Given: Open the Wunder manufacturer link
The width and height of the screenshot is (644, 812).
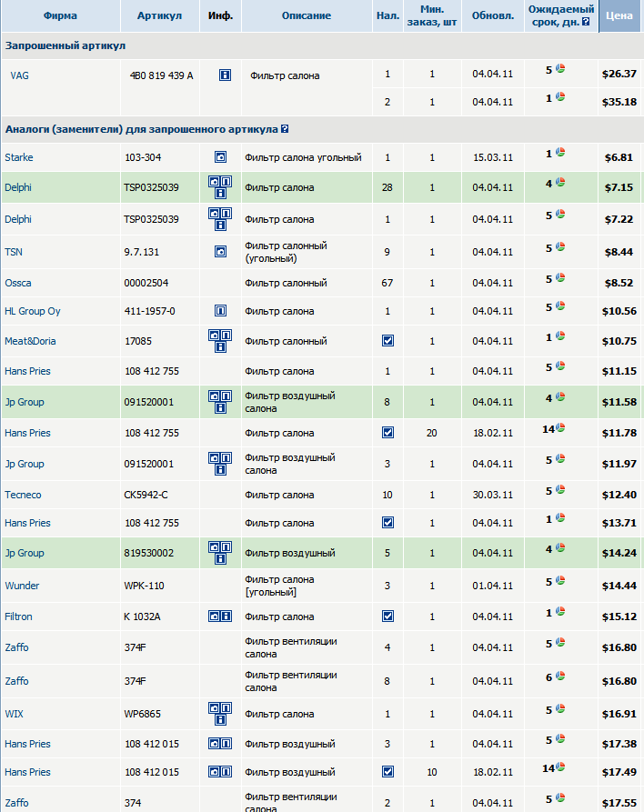Looking at the screenshot, I should point(22,586).
